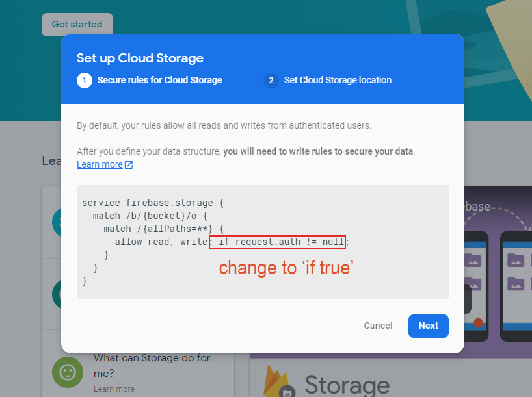This screenshot has height=397, width=532.
Task: Click the folder icon below the Firebase logo
Action: 287,392
